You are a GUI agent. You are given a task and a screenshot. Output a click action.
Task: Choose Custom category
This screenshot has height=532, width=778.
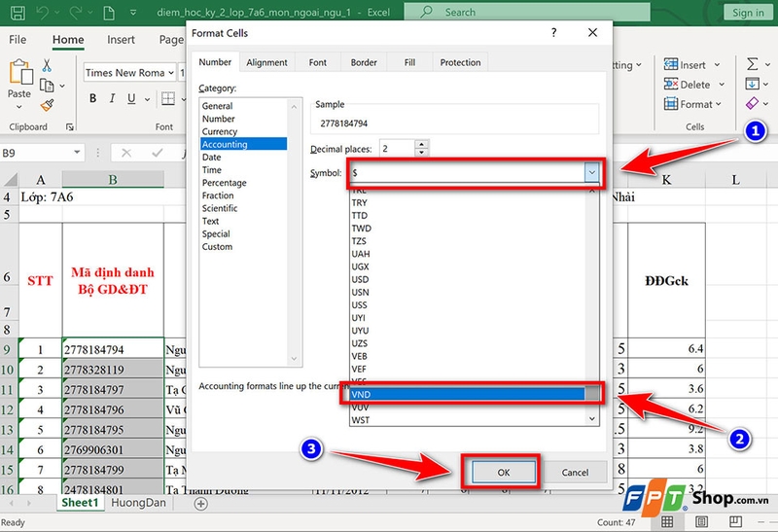(243, 247)
